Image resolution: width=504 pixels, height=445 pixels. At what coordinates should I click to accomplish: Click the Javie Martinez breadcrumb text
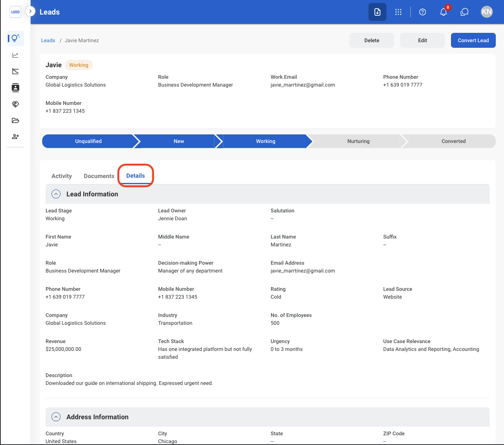pos(82,40)
